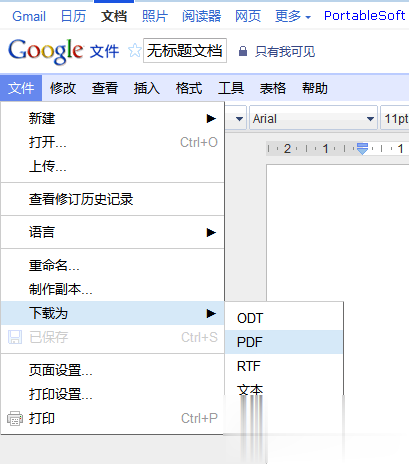Expand the 语言 submenu
409x464 pixels.
pos(112,232)
